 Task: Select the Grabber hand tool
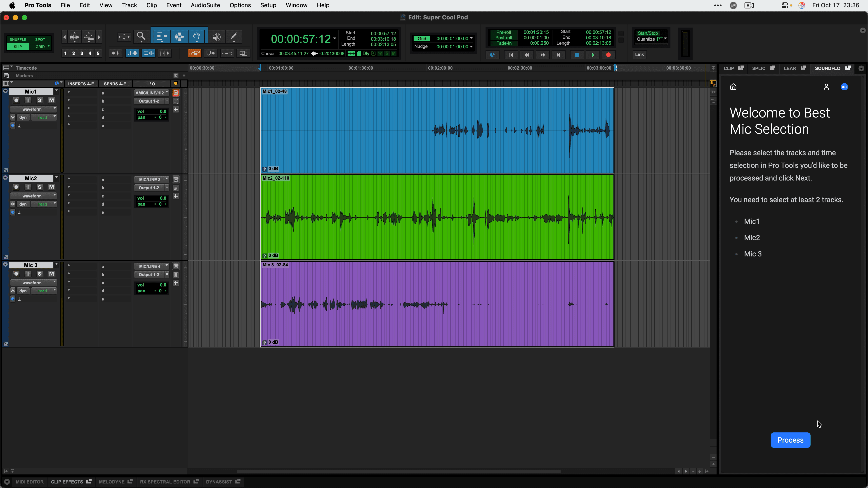(196, 36)
